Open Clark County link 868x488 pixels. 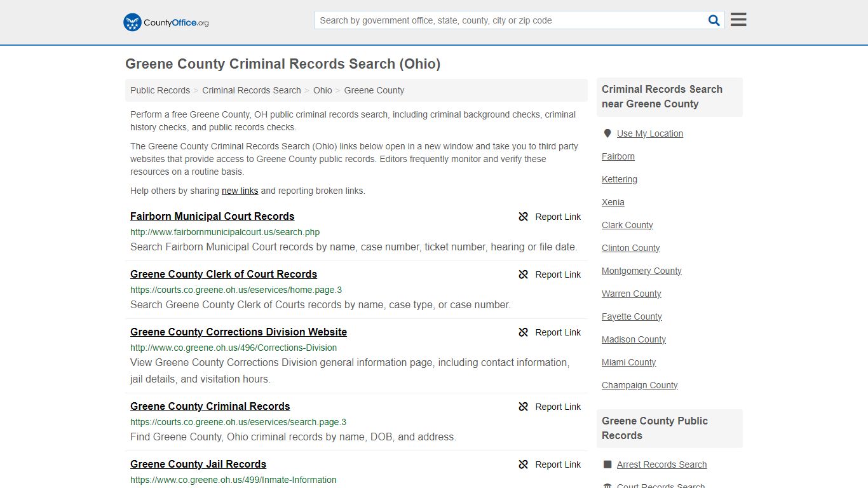pos(627,225)
